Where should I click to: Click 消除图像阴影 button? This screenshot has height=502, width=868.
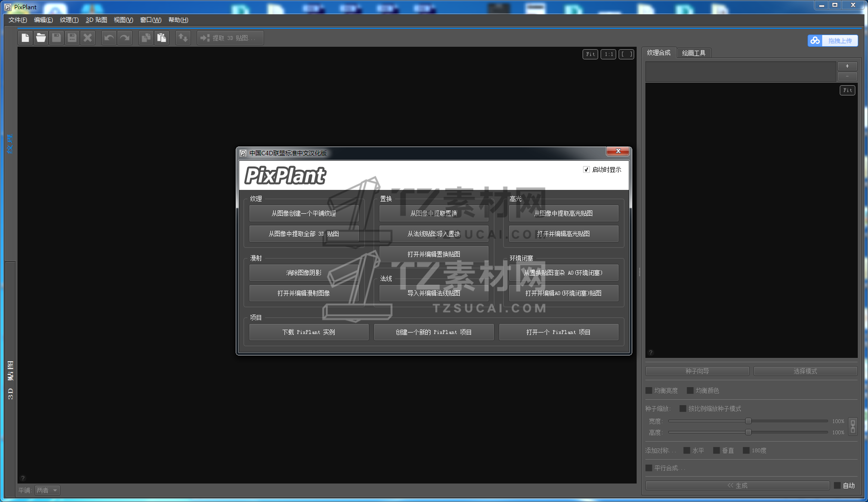point(304,273)
